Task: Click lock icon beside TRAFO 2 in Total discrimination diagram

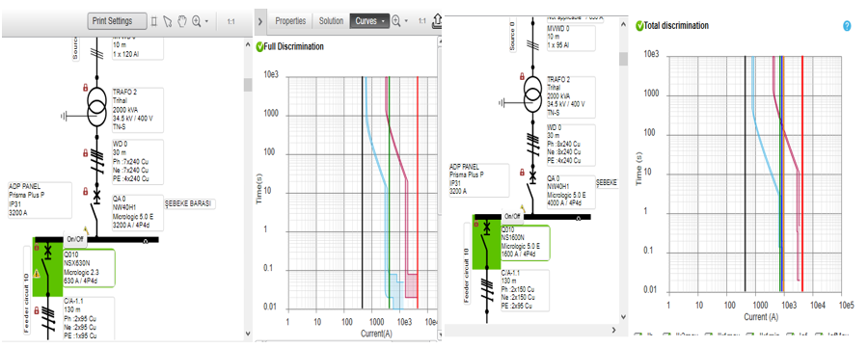Action: 522,76
